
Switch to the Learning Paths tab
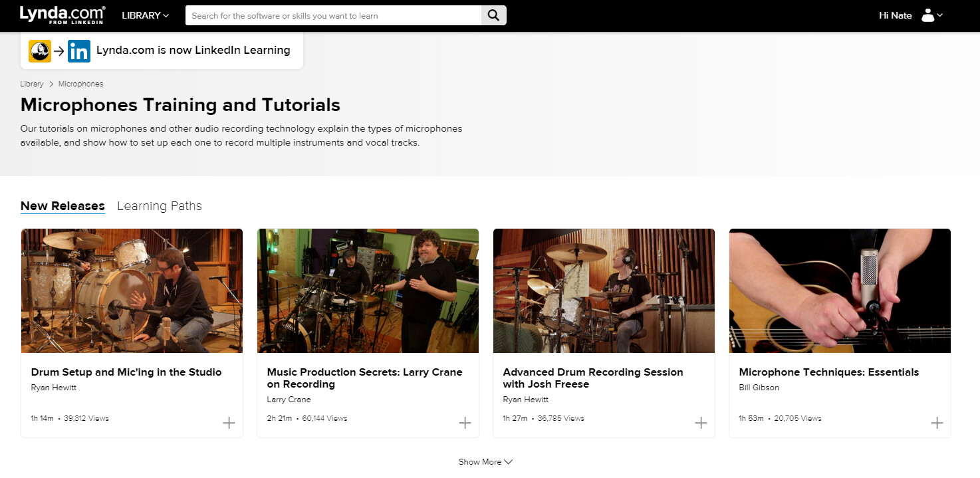pos(159,206)
